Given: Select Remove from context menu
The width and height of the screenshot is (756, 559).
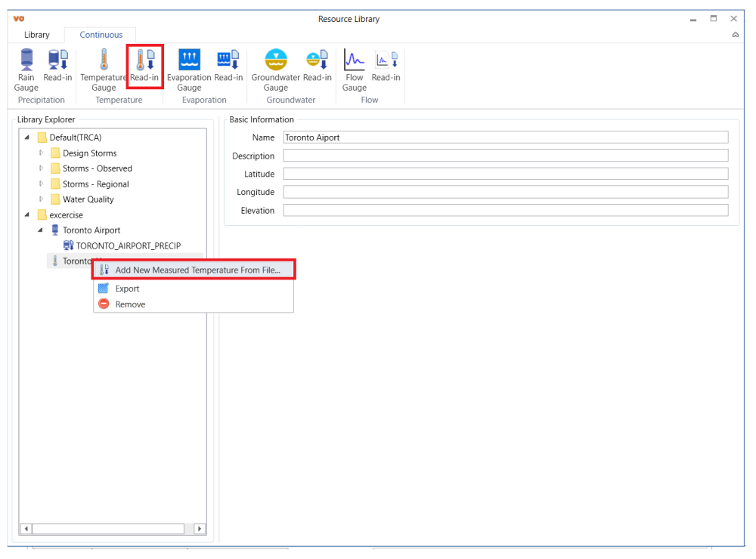Looking at the screenshot, I should (x=194, y=304).
